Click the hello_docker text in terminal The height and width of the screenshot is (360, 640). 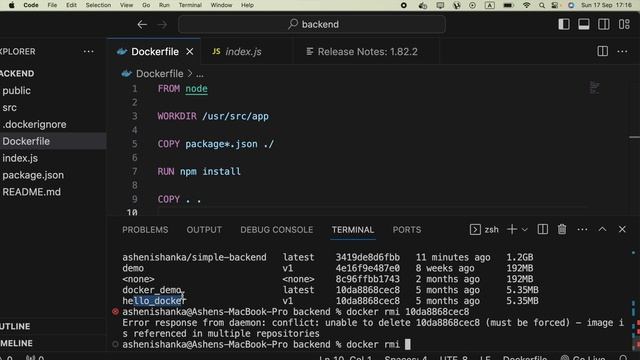click(x=154, y=301)
